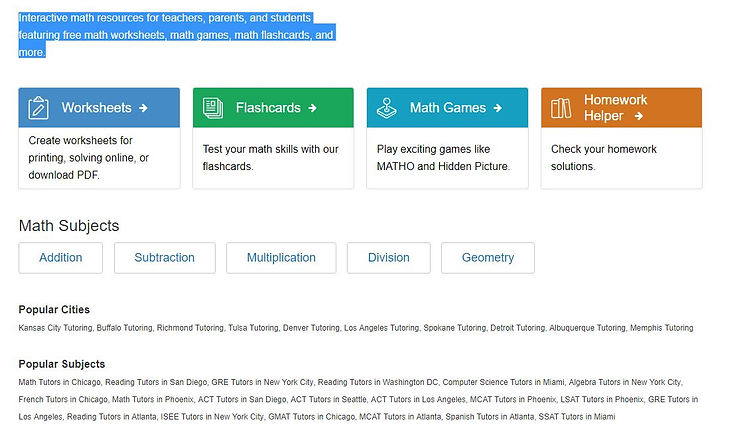Open Richmond Tutoring link
This screenshot has height=426, width=755.
(x=190, y=328)
